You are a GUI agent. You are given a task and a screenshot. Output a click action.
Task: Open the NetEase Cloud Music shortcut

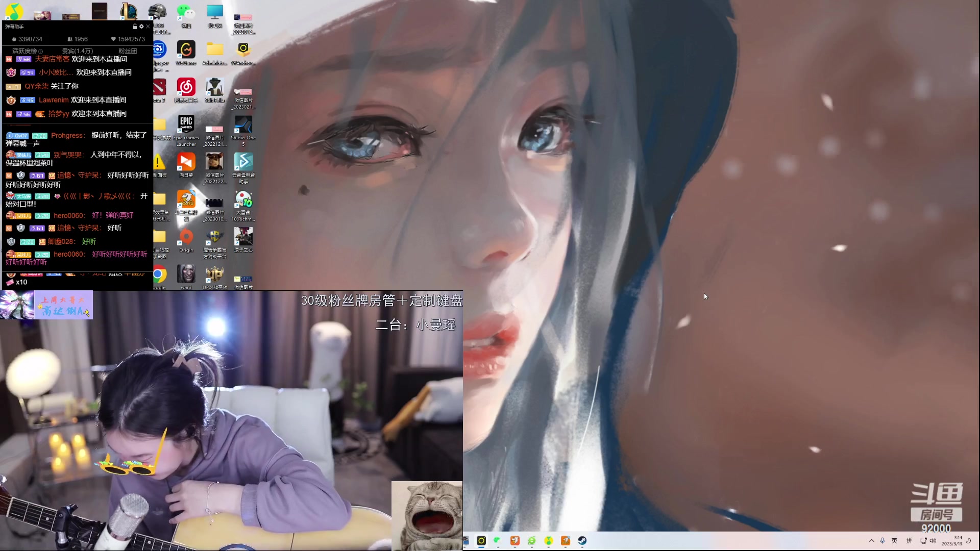(x=186, y=90)
